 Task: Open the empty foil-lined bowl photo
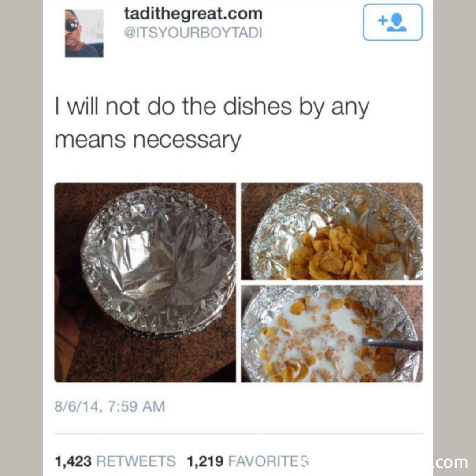tap(145, 283)
